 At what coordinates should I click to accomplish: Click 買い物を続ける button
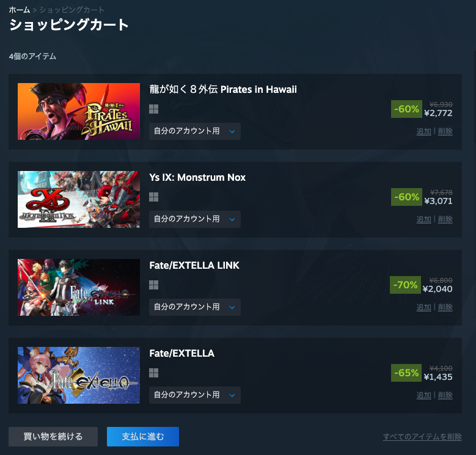[53, 437]
